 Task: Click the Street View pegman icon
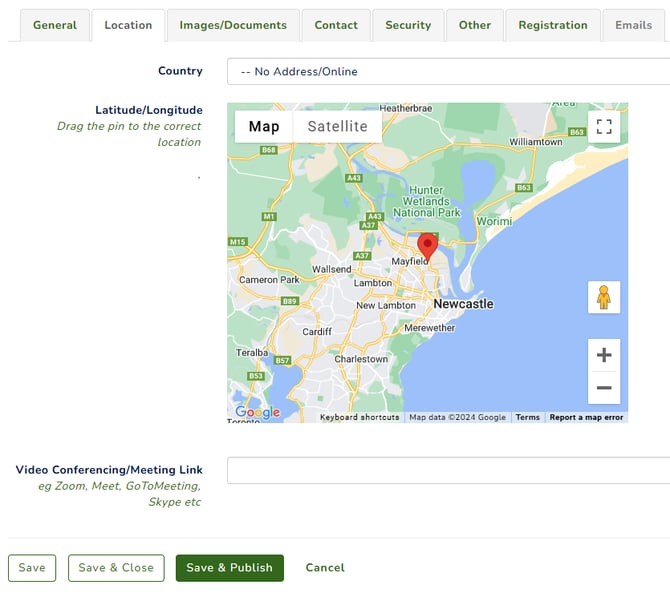pos(604,297)
